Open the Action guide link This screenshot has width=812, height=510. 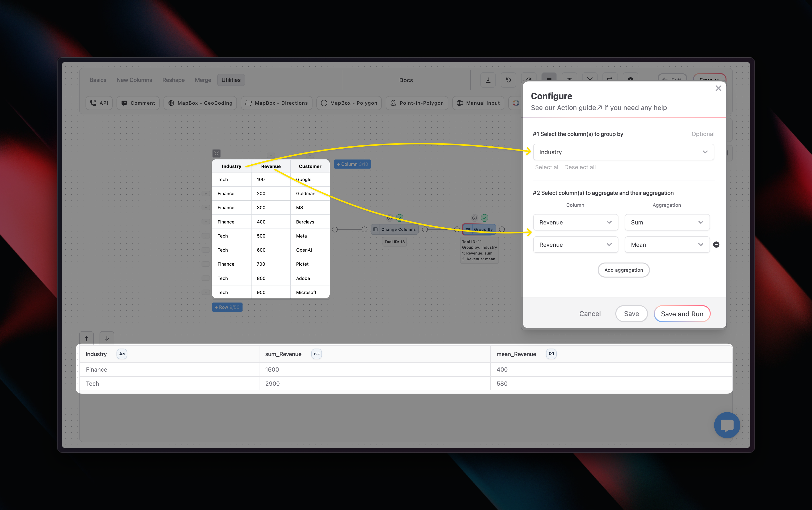[579, 108]
